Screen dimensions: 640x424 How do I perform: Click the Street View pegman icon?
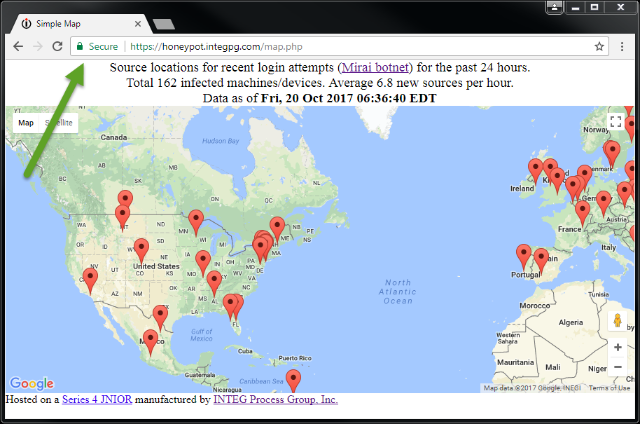pos(618,320)
